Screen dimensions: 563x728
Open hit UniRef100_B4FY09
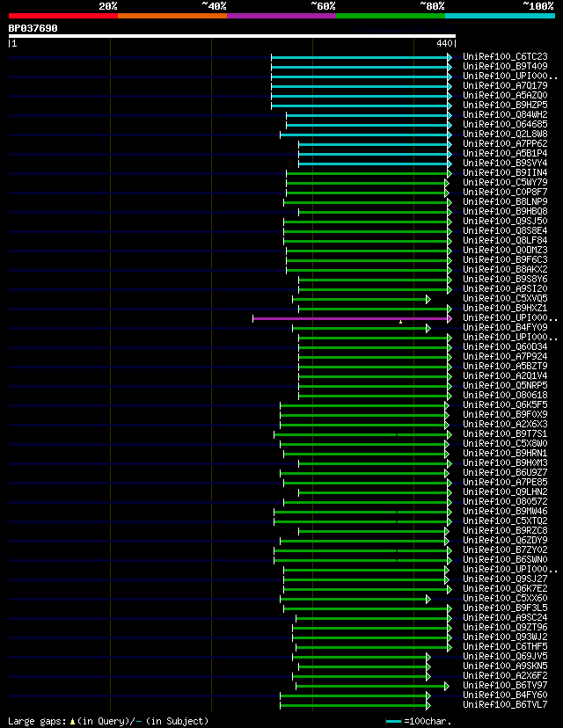click(506, 327)
